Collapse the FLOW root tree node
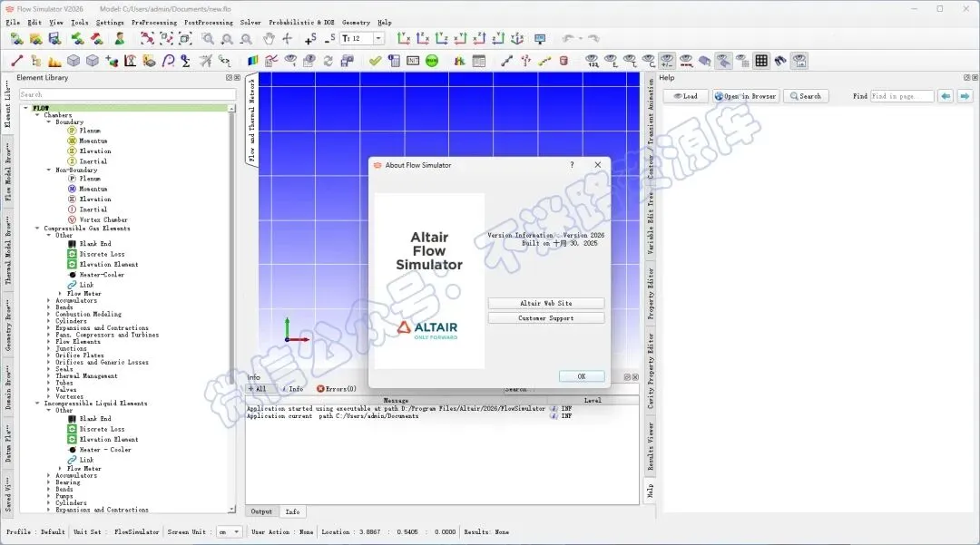The width and height of the screenshot is (980, 545). 25,108
